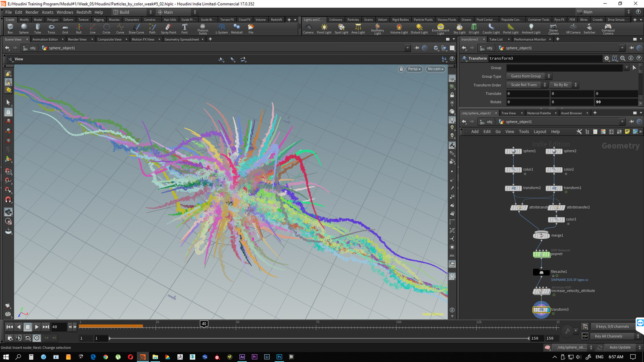Open the Redshift menu
This screenshot has height=362, width=644.
click(84, 12)
